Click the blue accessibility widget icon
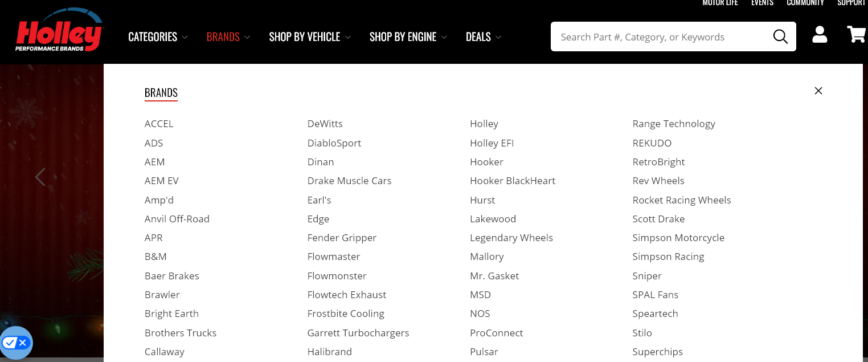 [x=15, y=343]
